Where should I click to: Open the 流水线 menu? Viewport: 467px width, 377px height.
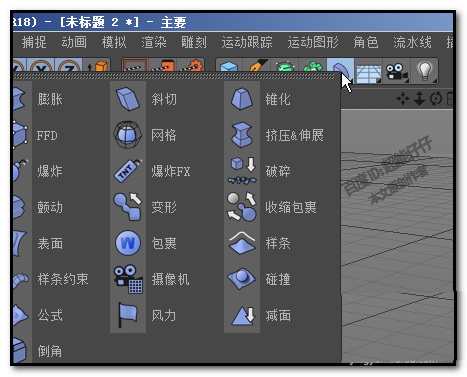pos(412,42)
